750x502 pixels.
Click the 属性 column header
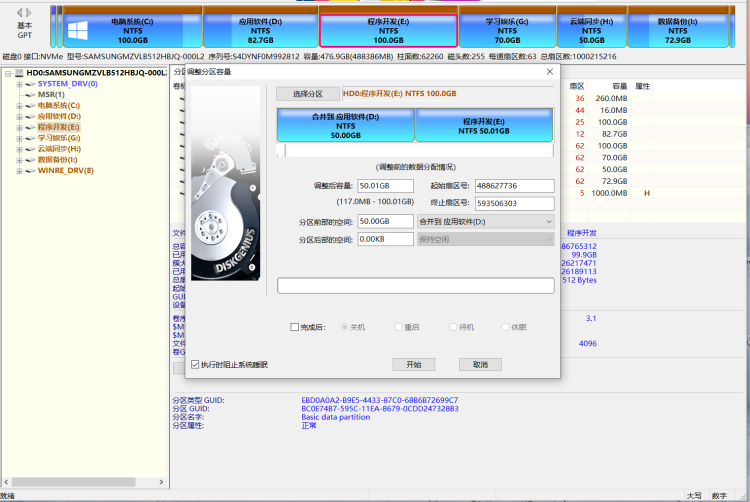[642, 87]
